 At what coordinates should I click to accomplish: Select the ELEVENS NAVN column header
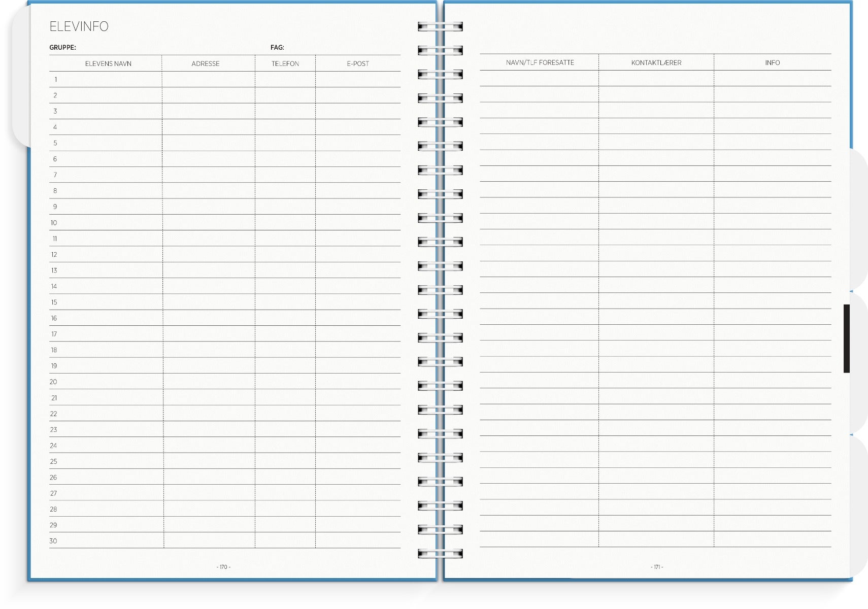tap(108, 63)
